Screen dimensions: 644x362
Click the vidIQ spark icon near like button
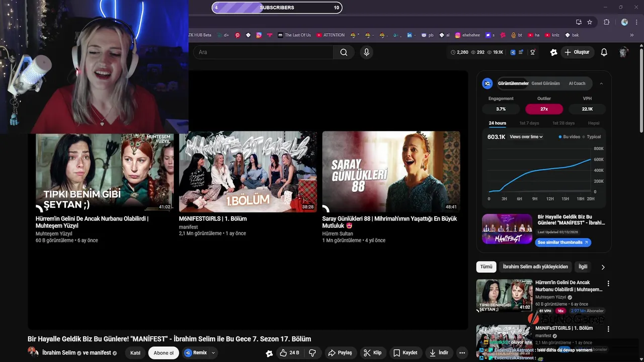click(269, 353)
